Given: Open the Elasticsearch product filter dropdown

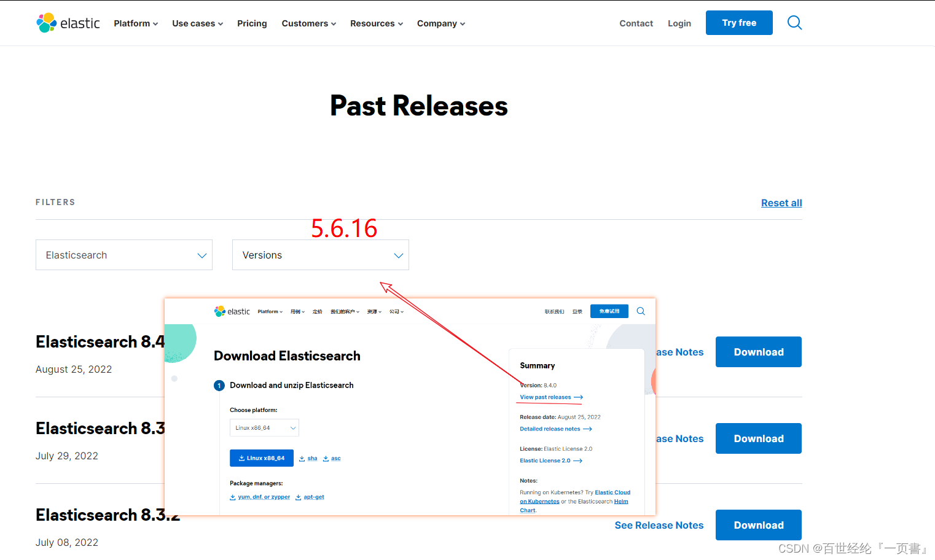Looking at the screenshot, I should [124, 255].
